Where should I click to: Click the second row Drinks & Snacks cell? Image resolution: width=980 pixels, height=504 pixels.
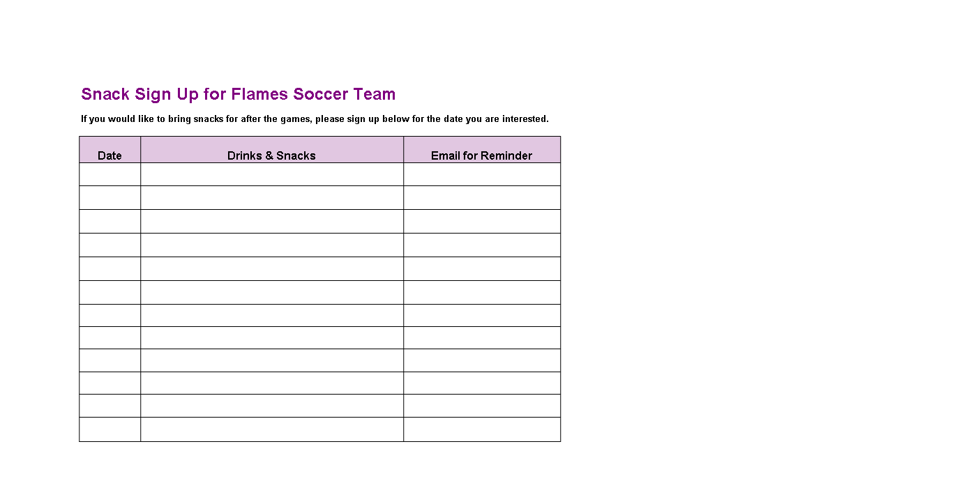272,198
